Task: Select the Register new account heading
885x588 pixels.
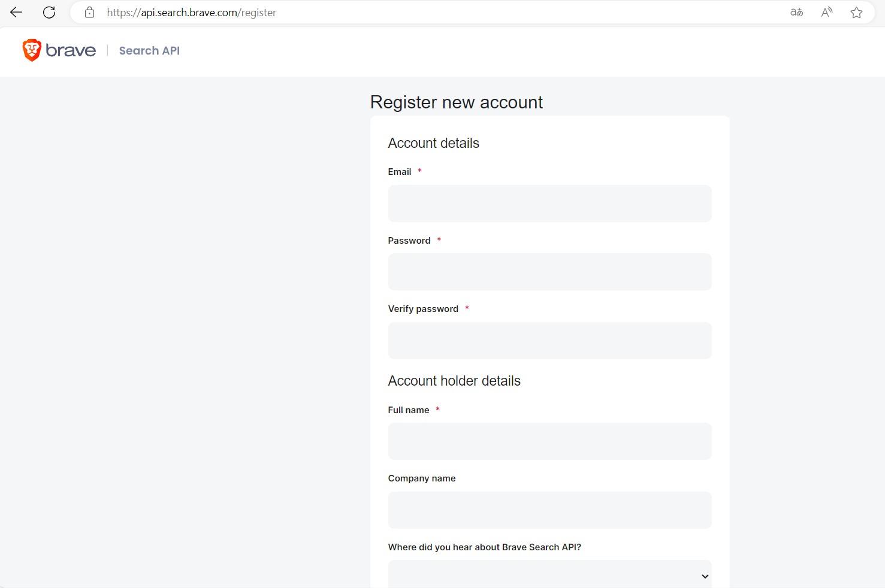Action: pyautogui.click(x=457, y=102)
